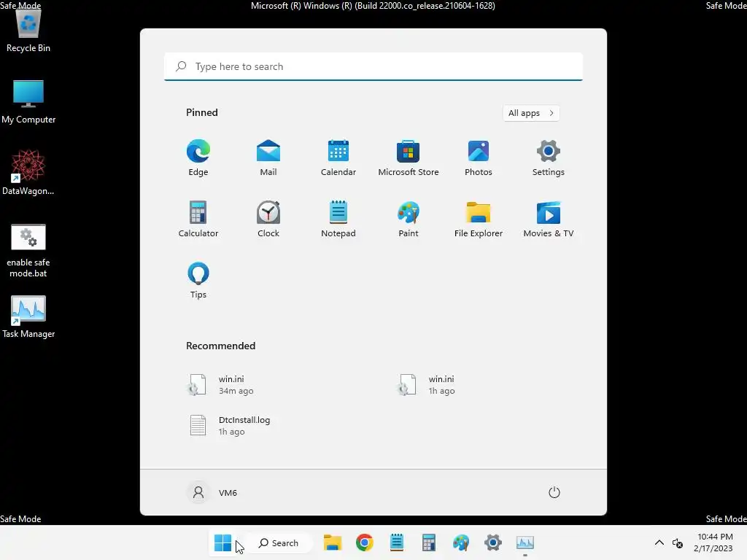
Task: Switch to Task Manager on the taskbar
Action: click(x=525, y=542)
